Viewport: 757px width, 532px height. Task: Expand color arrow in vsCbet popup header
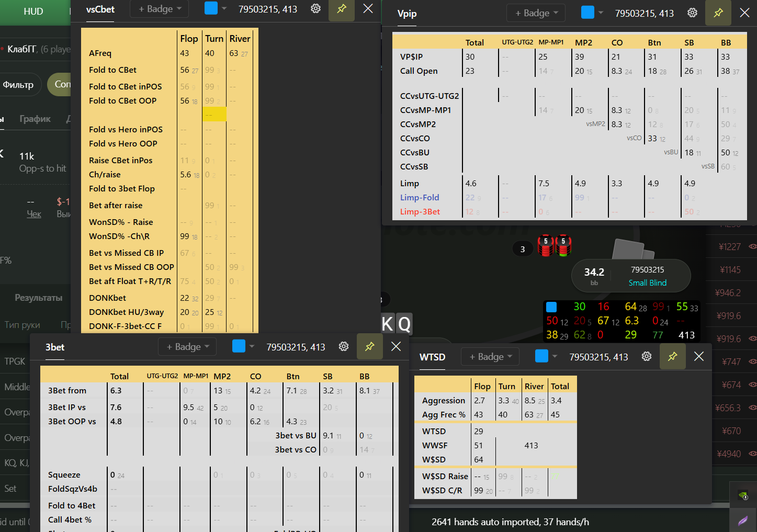tap(224, 9)
